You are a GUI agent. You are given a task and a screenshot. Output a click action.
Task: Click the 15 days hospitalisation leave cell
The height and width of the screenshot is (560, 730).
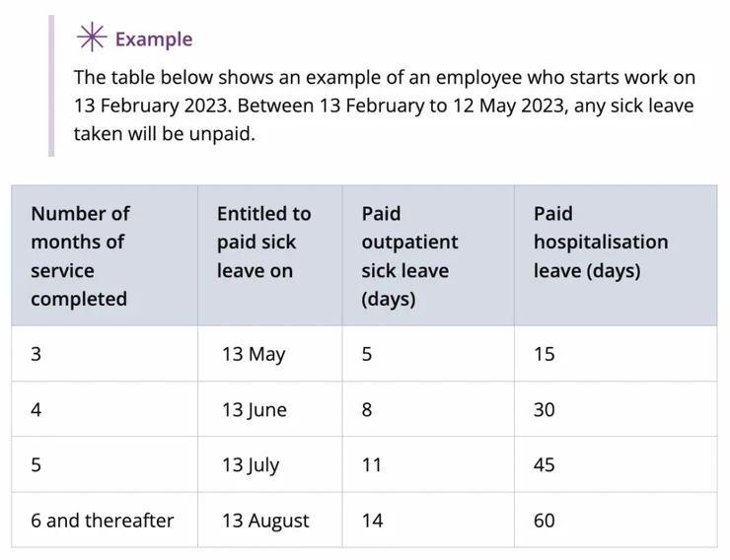[545, 354]
